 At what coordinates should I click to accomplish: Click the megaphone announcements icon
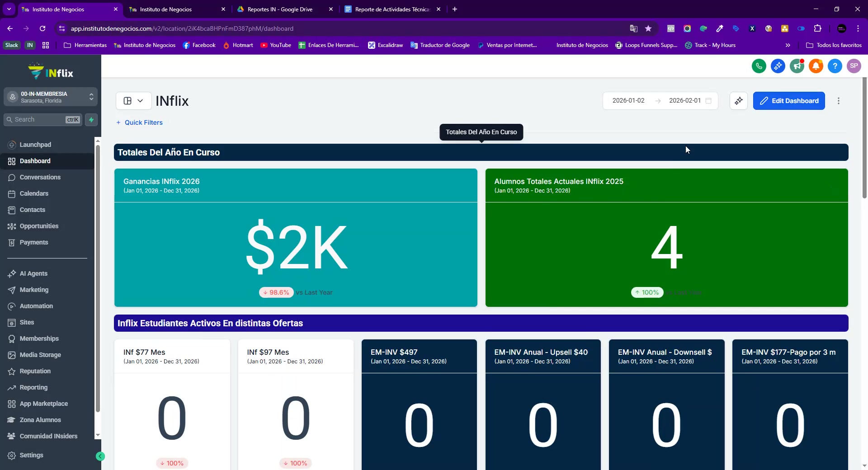797,66
